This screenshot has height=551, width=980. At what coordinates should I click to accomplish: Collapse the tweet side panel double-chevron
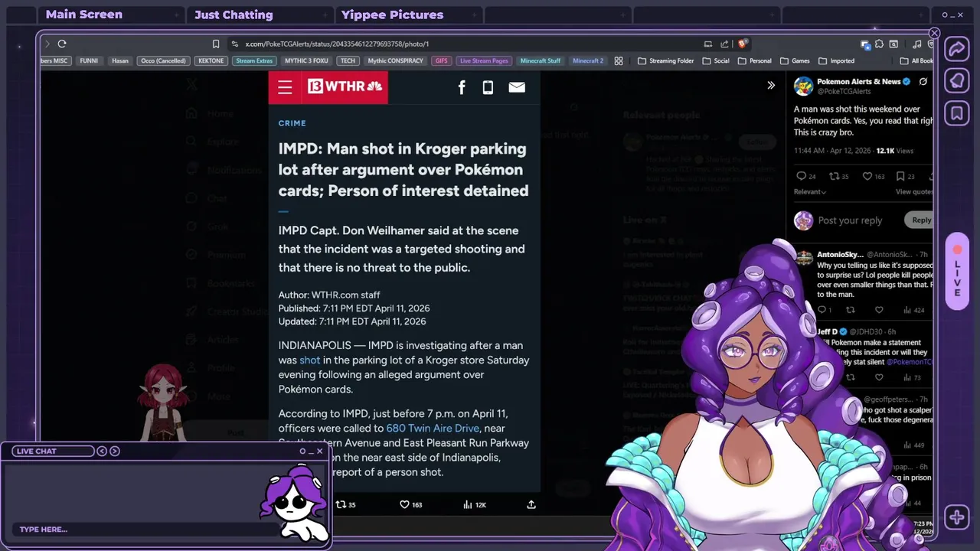pyautogui.click(x=771, y=85)
